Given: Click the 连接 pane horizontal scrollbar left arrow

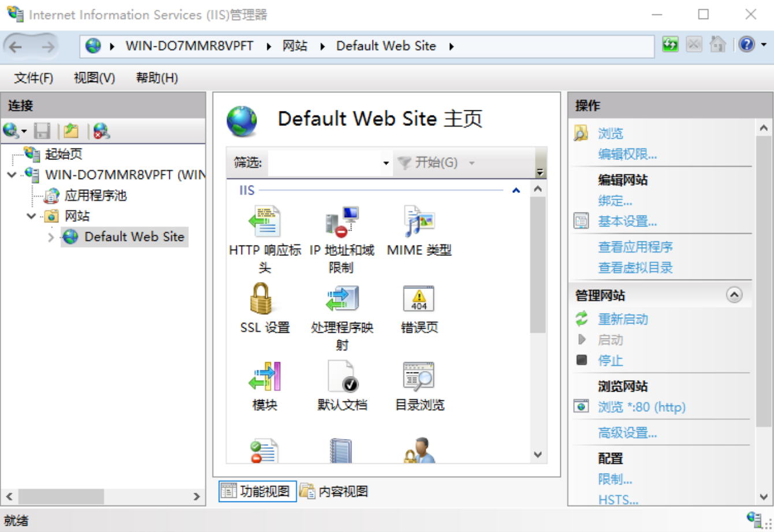Looking at the screenshot, I should (9, 496).
